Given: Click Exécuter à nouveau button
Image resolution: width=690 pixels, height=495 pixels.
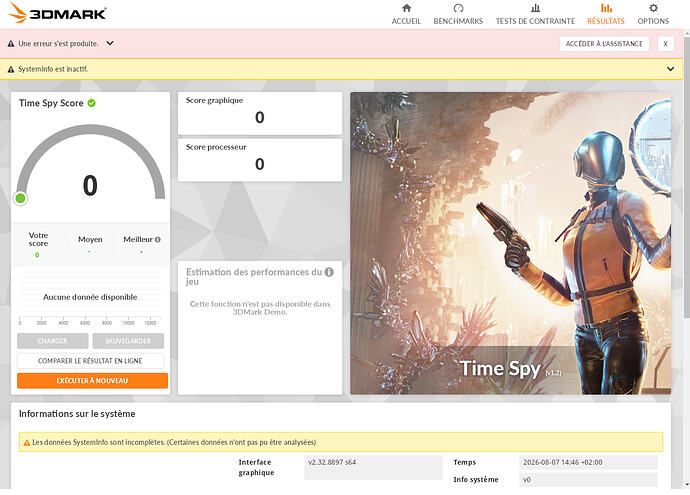Looking at the screenshot, I should tap(92, 381).
